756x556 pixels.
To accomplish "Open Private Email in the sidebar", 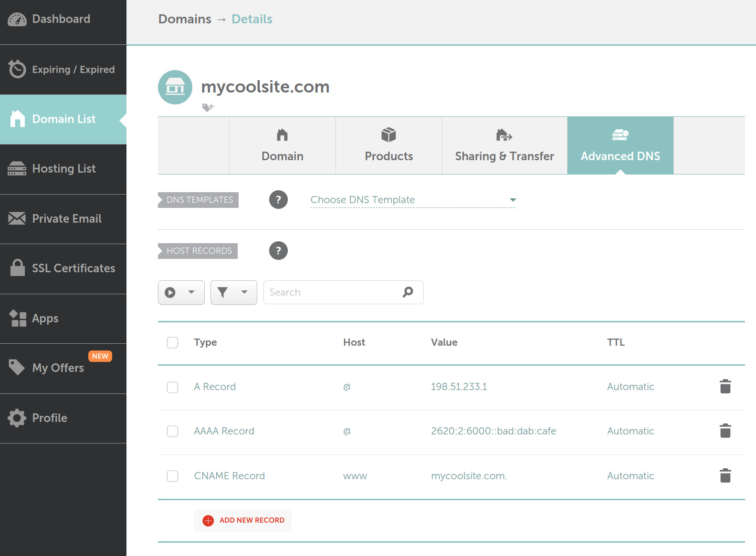I will (x=63, y=219).
